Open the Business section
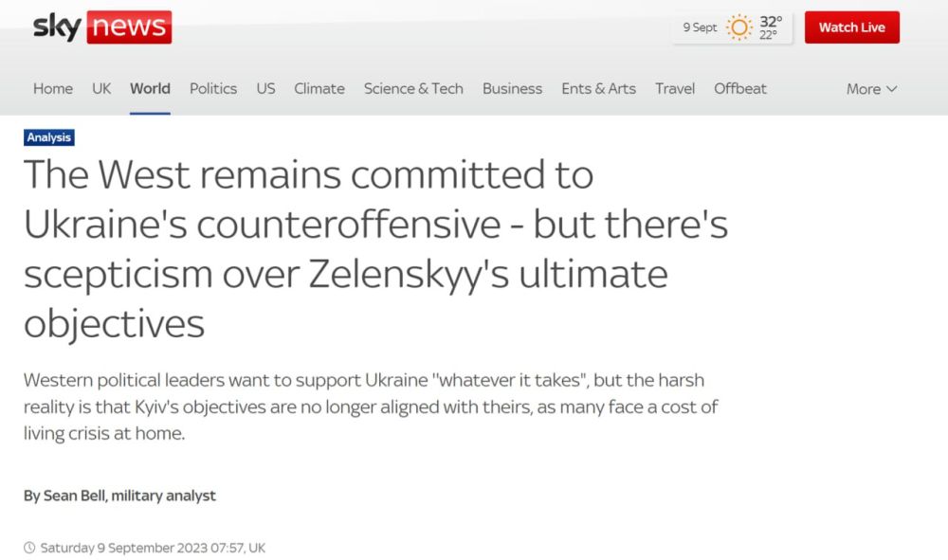 point(512,88)
